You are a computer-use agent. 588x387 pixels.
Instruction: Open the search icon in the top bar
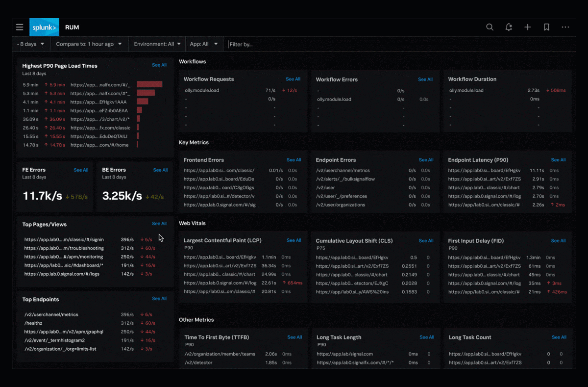point(490,27)
